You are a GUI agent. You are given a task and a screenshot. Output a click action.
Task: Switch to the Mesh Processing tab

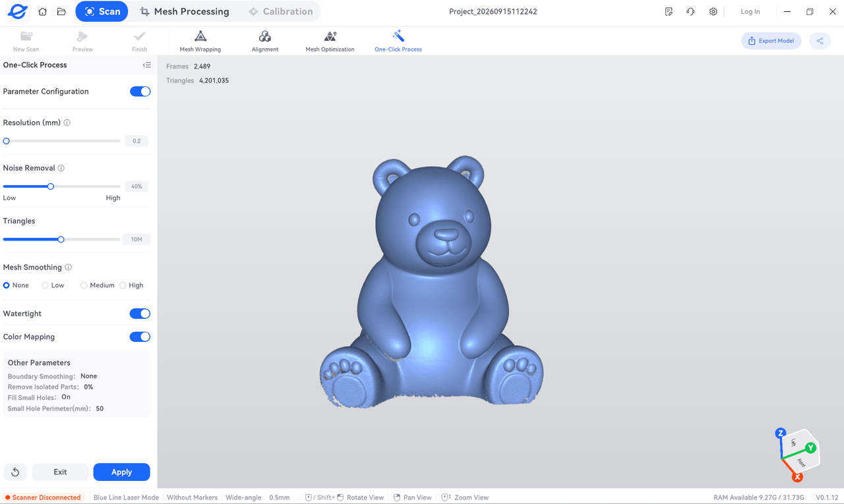(185, 11)
